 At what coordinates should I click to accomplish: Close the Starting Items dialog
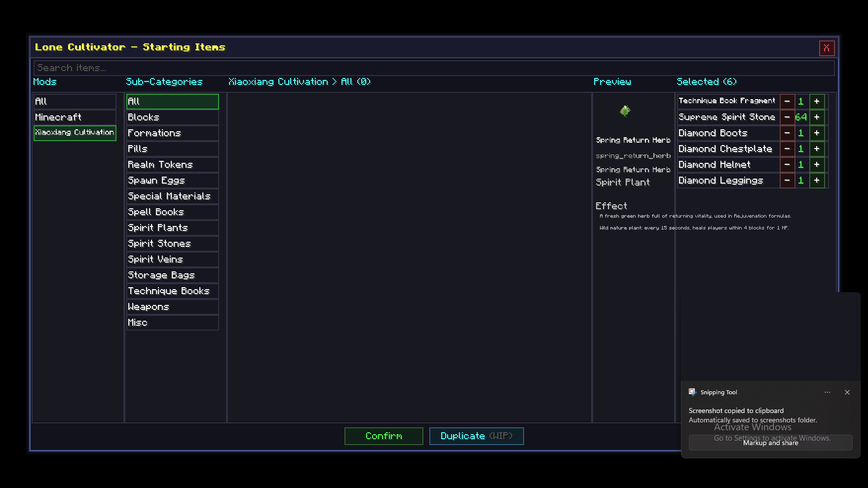click(827, 48)
